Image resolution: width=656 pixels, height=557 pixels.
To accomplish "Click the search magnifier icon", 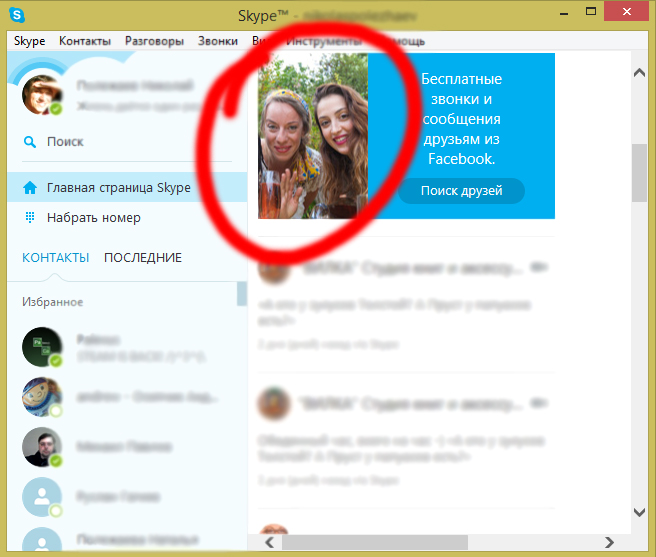I will (x=29, y=142).
